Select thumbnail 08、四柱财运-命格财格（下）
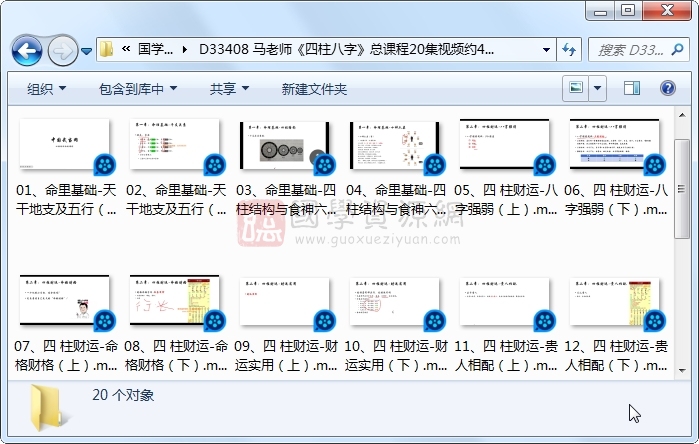Viewport: 699px width, 444px height. [176, 302]
